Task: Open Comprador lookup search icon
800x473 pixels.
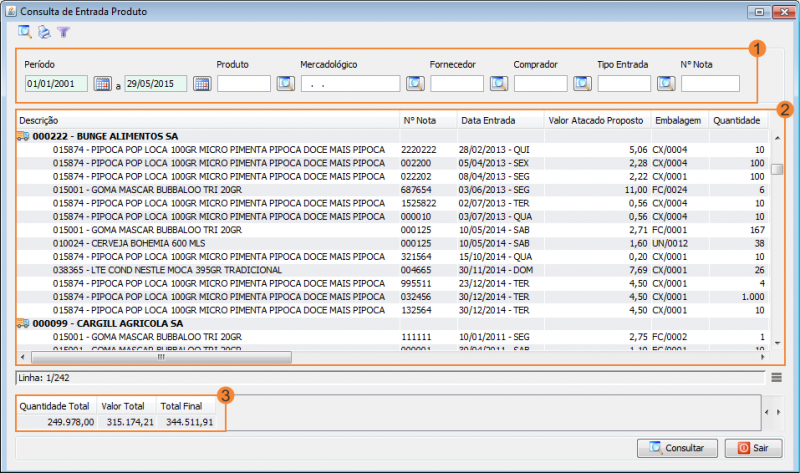Action: click(582, 84)
